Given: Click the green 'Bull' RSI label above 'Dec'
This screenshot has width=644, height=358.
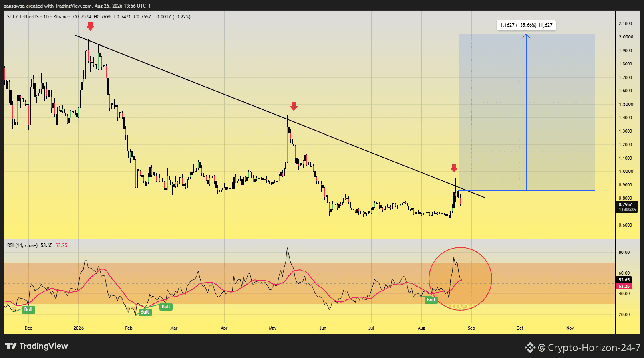Looking at the screenshot, I should tap(28, 309).
